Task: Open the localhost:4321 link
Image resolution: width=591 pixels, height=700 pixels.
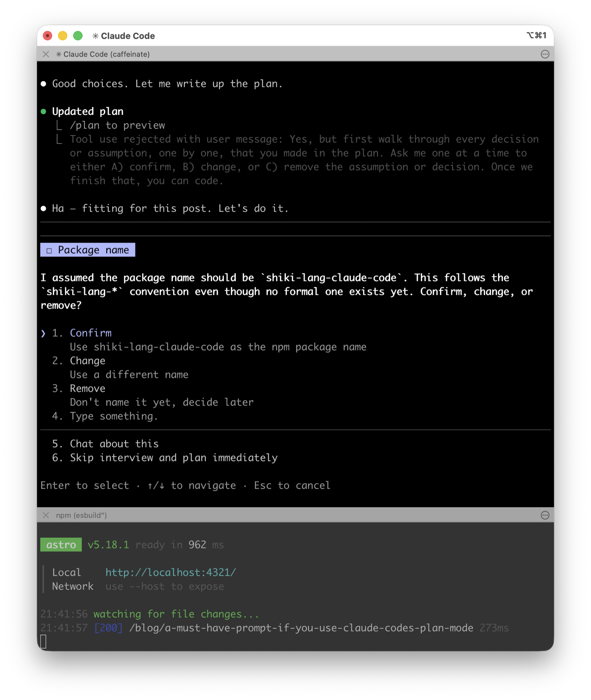Action: pyautogui.click(x=170, y=572)
